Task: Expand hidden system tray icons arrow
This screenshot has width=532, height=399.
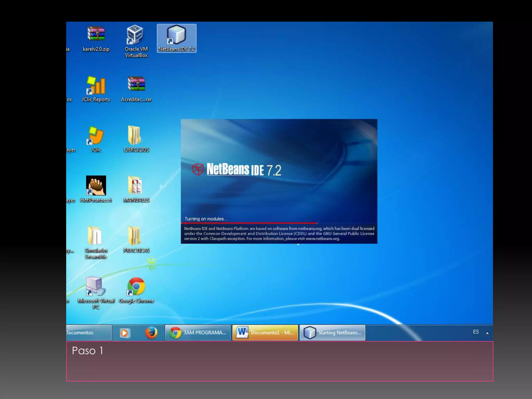Action: (x=487, y=333)
